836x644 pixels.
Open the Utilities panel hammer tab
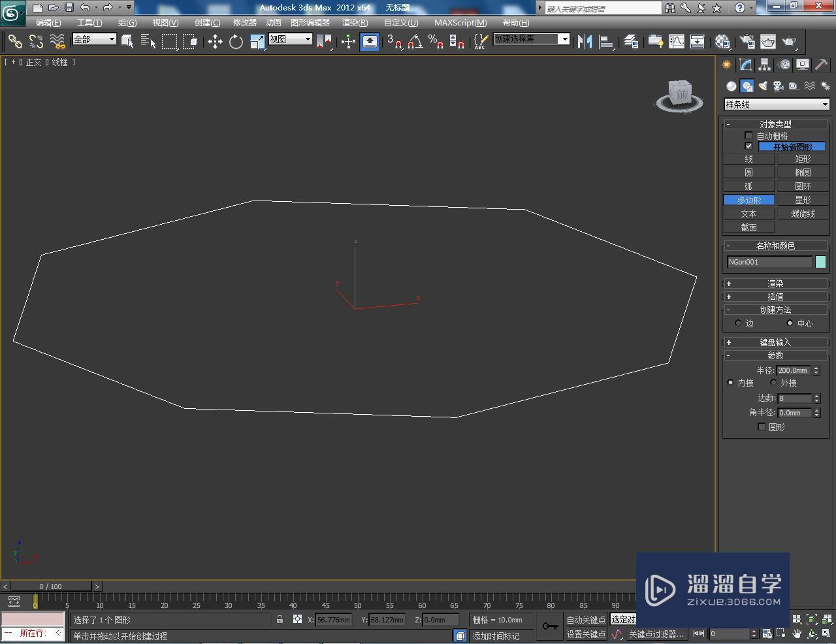821,64
